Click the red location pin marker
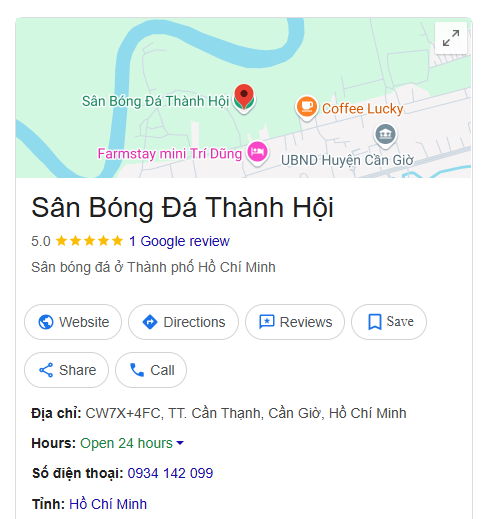Screen dimensions: 490x519 pyautogui.click(x=244, y=98)
